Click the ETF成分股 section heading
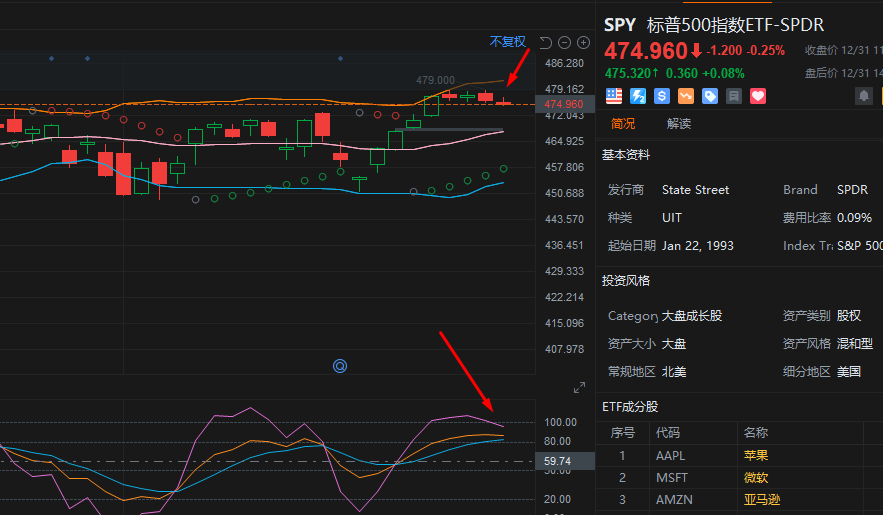Image resolution: width=883 pixels, height=515 pixels. tap(630, 407)
